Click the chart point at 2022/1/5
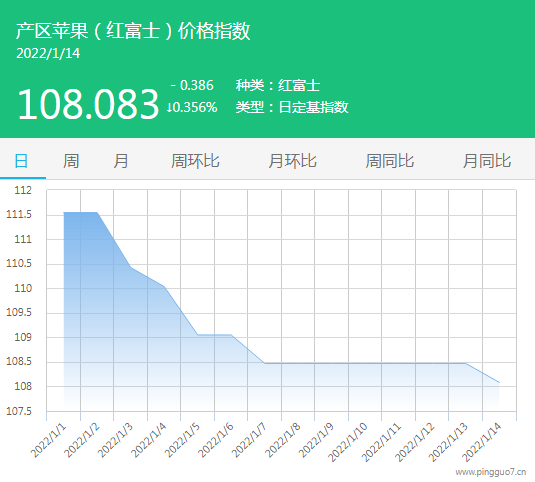 [x=198, y=335]
